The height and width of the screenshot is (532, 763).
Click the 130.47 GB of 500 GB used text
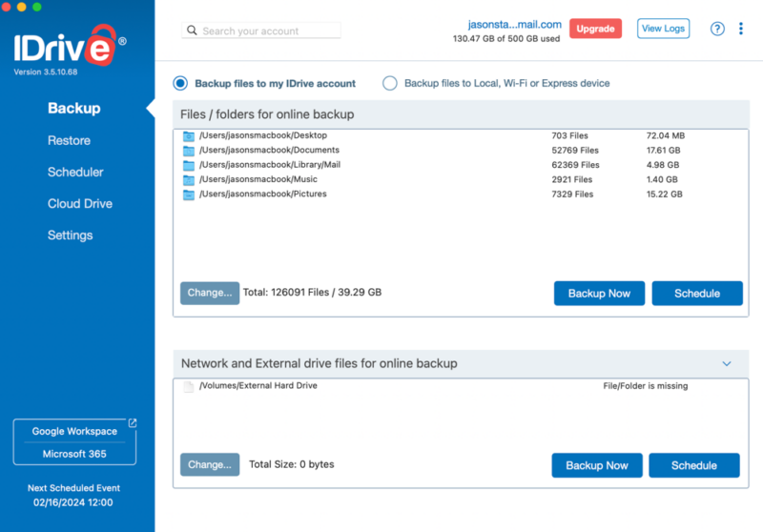pos(506,39)
